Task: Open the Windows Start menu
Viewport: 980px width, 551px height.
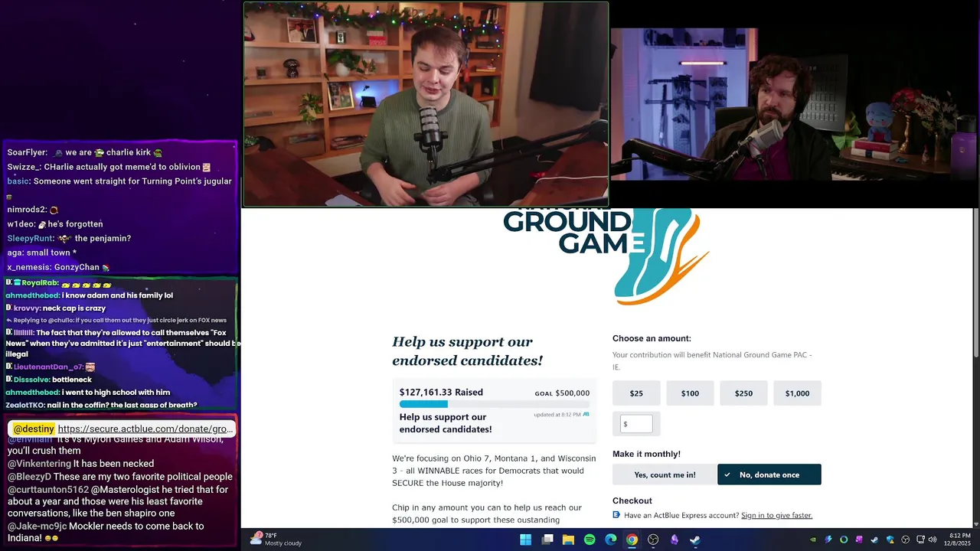Action: click(x=525, y=540)
